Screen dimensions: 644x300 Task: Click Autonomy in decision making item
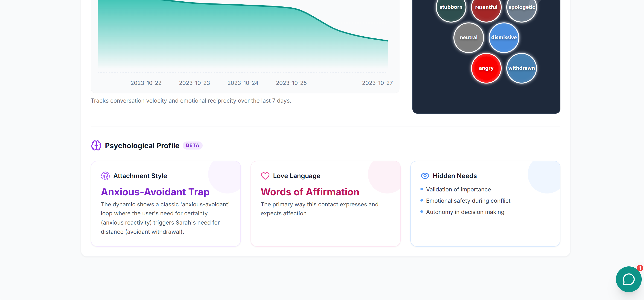[465, 212]
